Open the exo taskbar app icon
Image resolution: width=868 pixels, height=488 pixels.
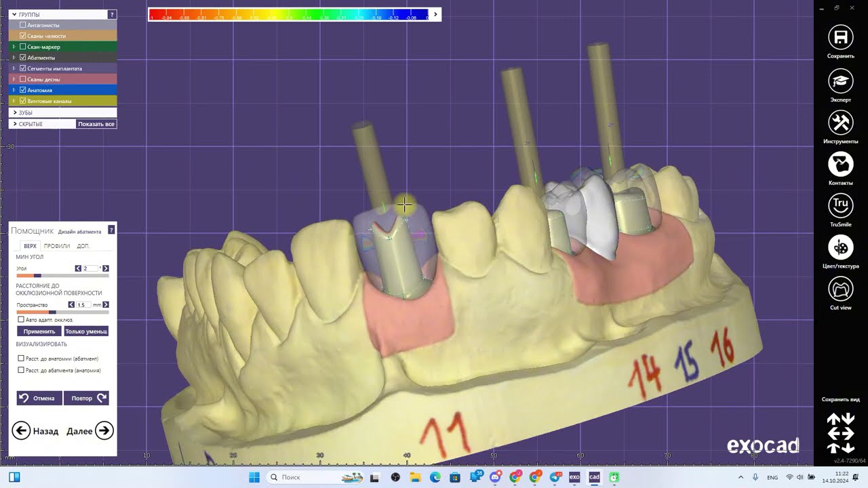(574, 477)
